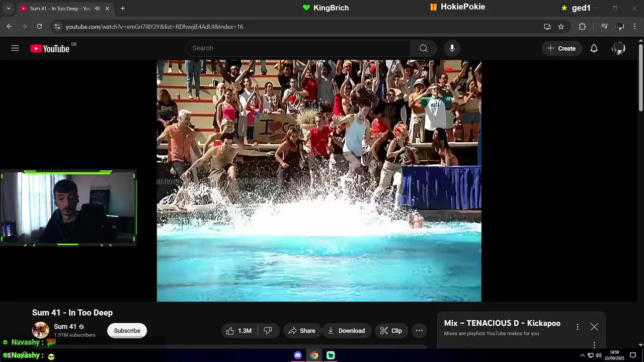Screen dimensions: 644x362
Task: Open Chrome extensions puzzle icon
Action: 582,26
